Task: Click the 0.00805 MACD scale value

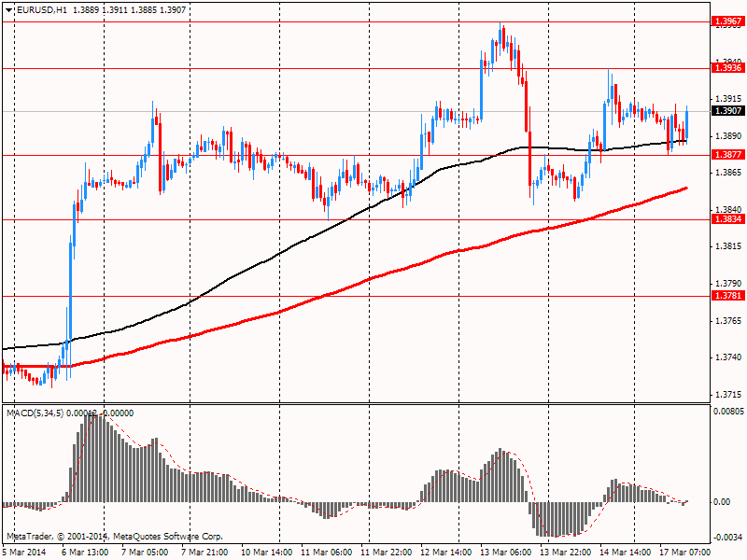Action: coord(728,411)
